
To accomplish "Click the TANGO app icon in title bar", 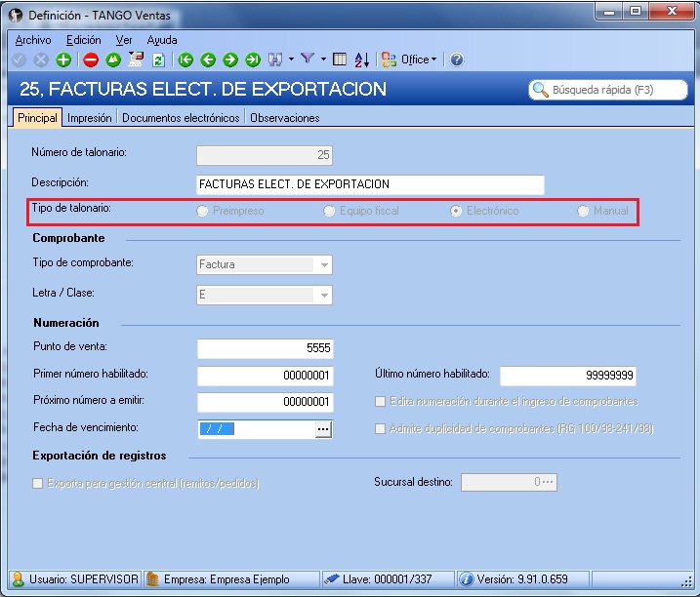I will [x=16, y=16].
